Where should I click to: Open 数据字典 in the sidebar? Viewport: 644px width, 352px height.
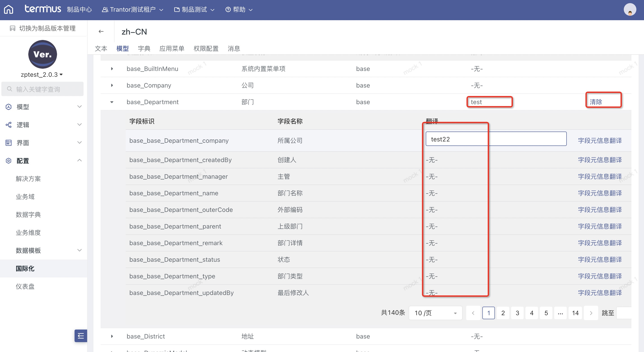[x=28, y=215]
